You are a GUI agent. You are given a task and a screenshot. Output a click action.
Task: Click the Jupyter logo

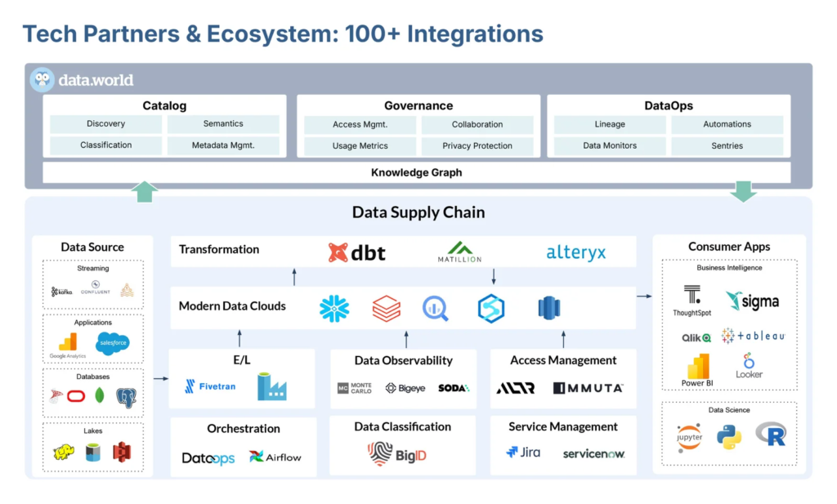(x=689, y=438)
